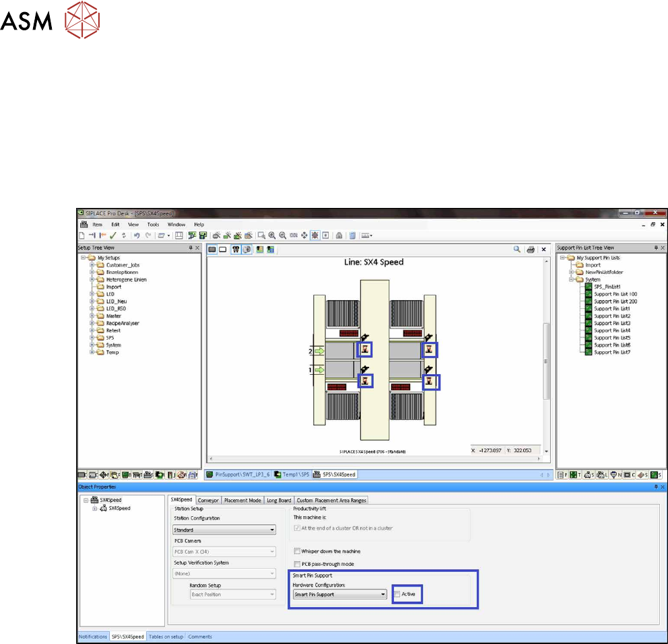Select SPS_PinList1 in the pin list tree
Viewport: 668px width, 644px height.
tap(607, 287)
